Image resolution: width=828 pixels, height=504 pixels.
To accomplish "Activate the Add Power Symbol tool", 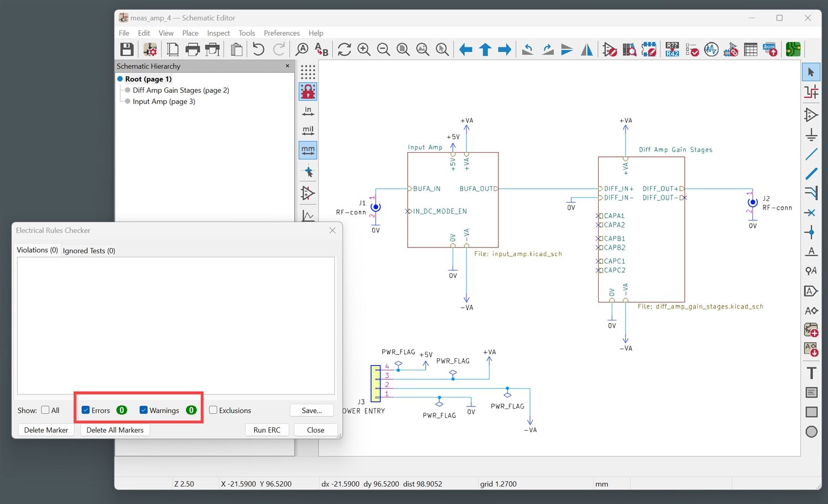I will click(x=811, y=135).
